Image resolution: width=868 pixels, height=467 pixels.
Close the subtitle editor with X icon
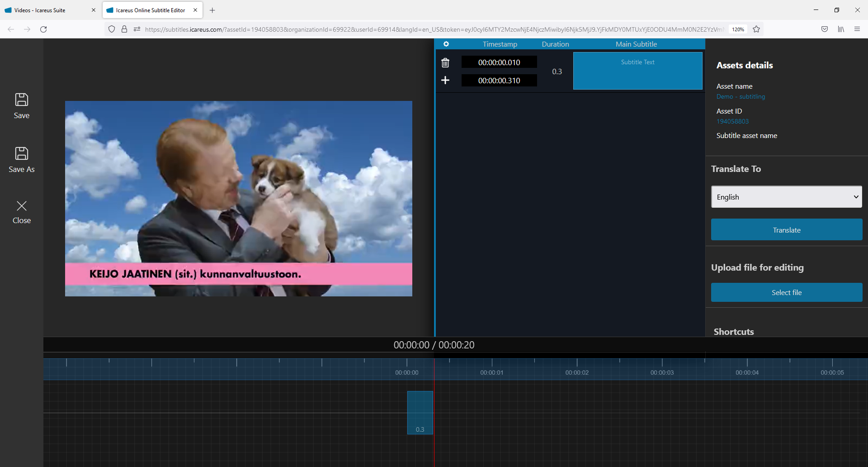pos(22,206)
